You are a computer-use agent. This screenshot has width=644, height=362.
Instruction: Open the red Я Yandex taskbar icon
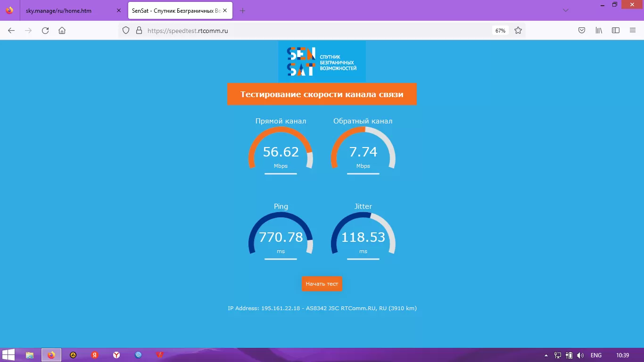pyautogui.click(x=95, y=355)
